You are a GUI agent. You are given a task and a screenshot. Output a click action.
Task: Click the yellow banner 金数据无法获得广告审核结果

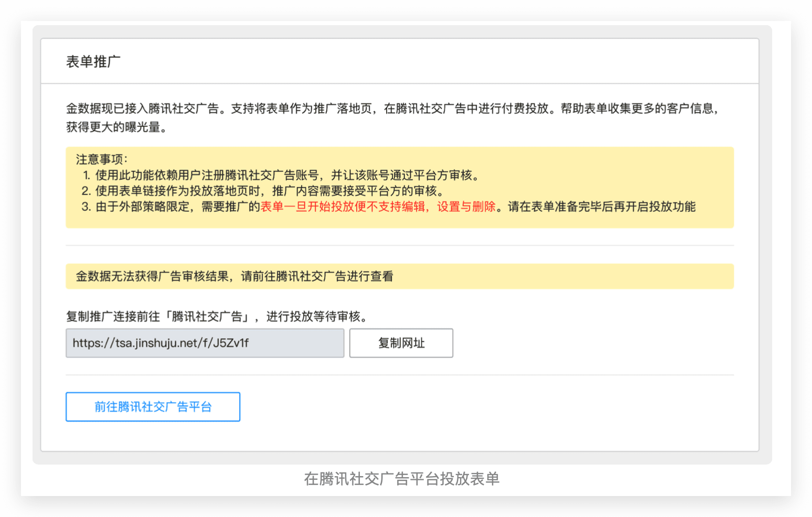pos(400,276)
